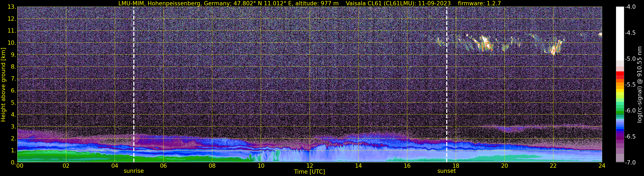This screenshot has height=176, width=644.
Task: Click the colorbar label 'log(rc-signal) @ 910.55 nm'
Action: pyautogui.click(x=640, y=85)
